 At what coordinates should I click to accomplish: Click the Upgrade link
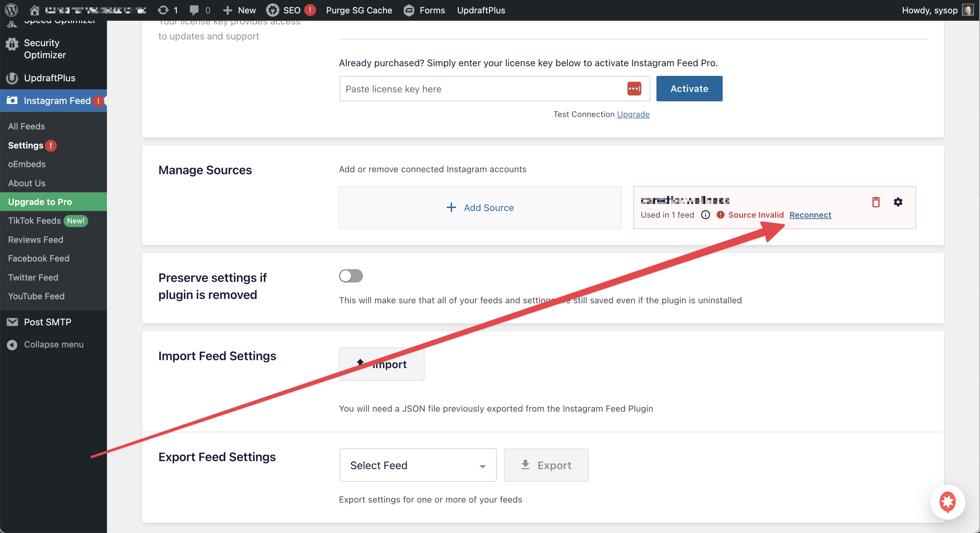633,114
